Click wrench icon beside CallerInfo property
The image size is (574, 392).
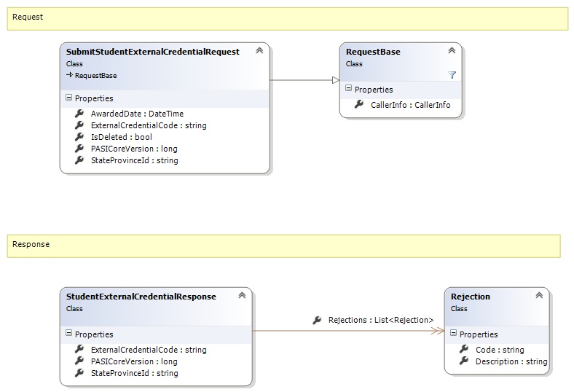pyautogui.click(x=359, y=105)
